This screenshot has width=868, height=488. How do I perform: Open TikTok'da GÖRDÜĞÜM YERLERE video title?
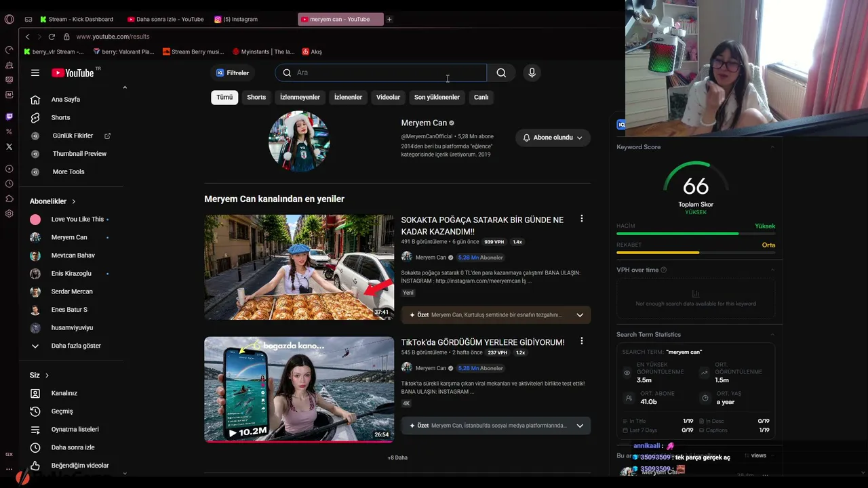[483, 342]
